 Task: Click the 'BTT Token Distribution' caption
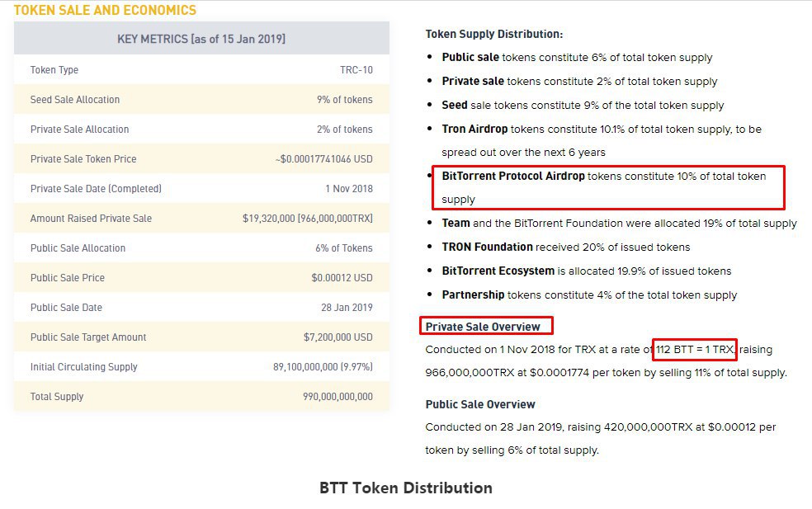(406, 488)
